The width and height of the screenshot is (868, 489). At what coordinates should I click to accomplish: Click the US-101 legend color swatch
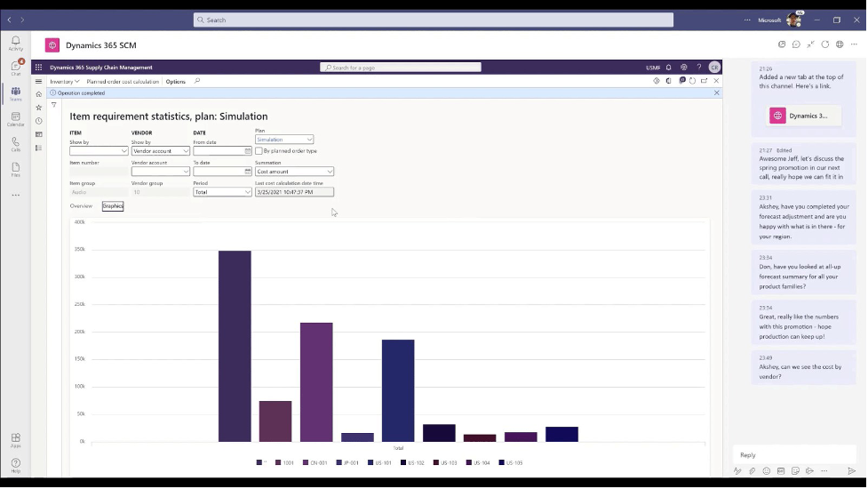tap(370, 462)
